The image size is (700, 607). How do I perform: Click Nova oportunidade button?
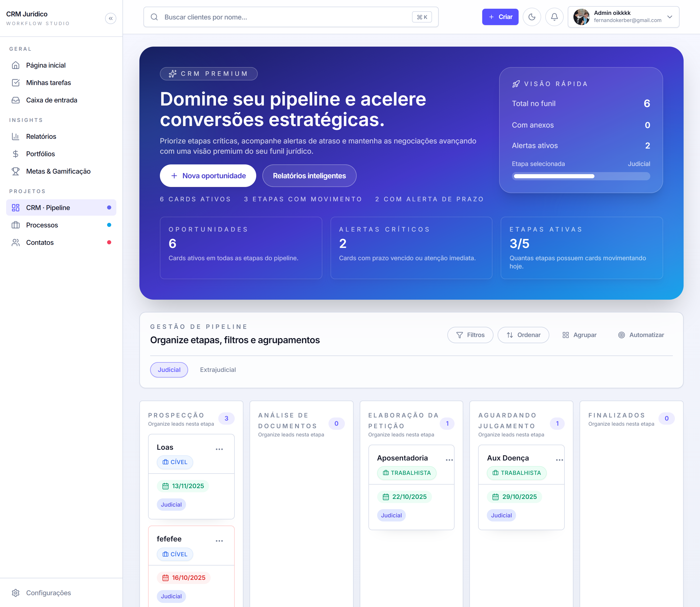click(208, 176)
